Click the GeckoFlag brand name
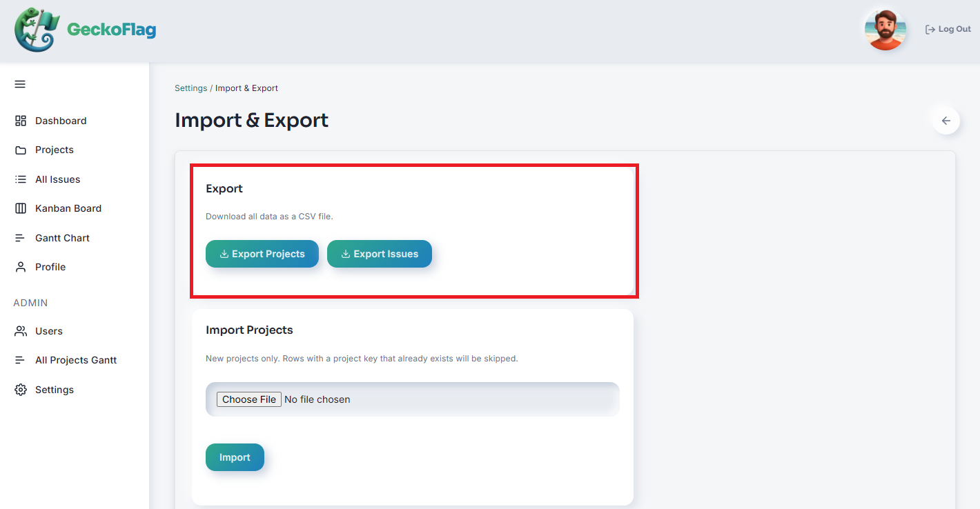Screen dimensions: 980x509 coord(111,30)
